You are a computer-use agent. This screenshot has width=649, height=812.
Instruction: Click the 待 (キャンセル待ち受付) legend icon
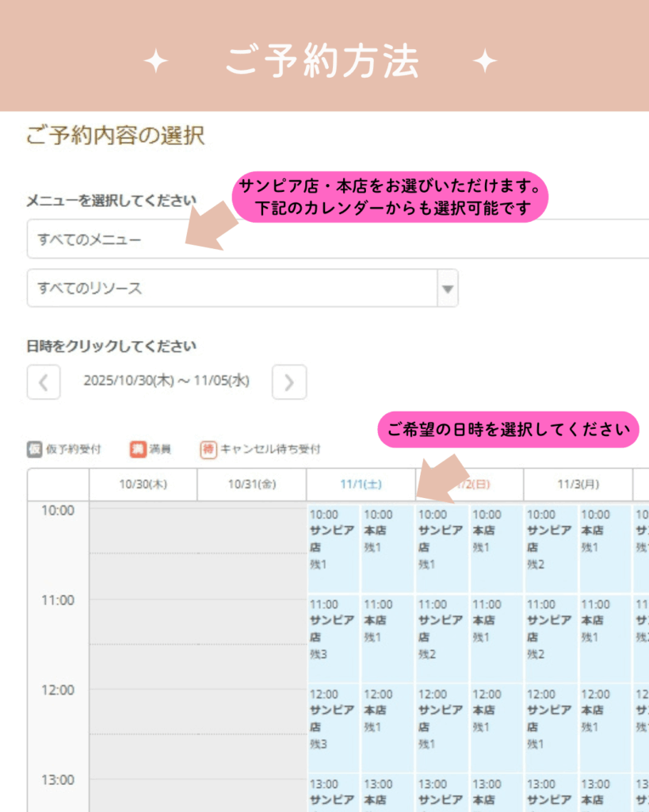(208, 450)
